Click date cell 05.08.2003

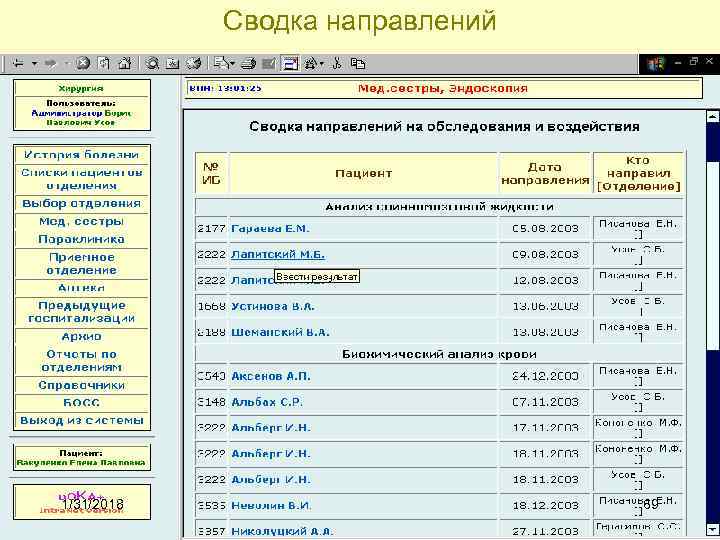545,229
